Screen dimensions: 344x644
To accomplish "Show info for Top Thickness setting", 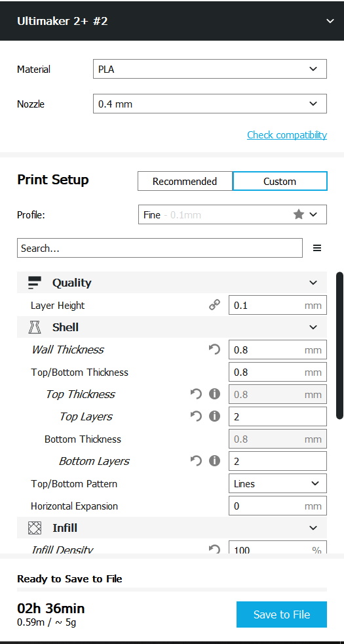I will tap(215, 394).
